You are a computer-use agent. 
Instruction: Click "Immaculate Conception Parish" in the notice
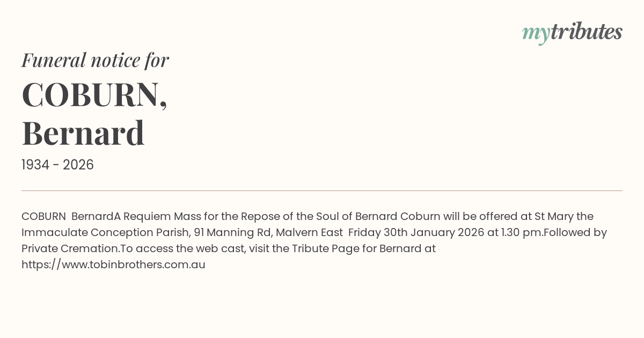tap(106, 232)
